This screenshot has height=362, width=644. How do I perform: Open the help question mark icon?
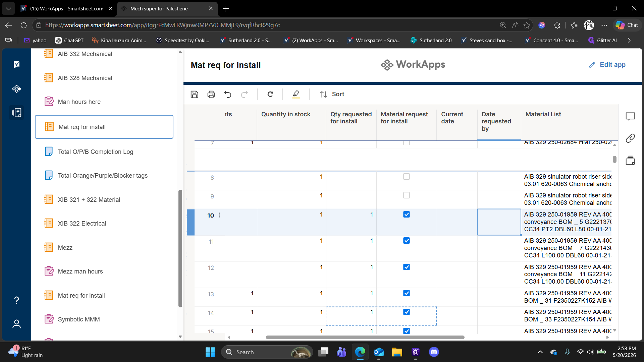16,300
